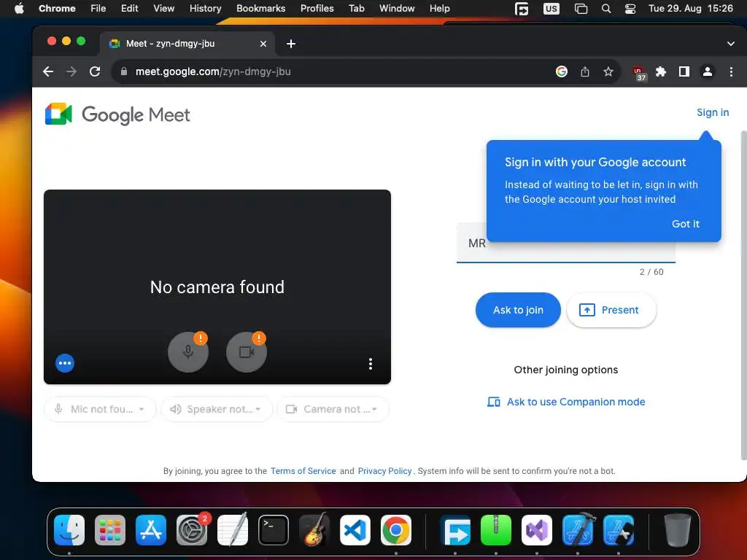Close the Meet - zyn-dmgy-jbu tab
This screenshot has height=560, width=747.
click(x=263, y=44)
